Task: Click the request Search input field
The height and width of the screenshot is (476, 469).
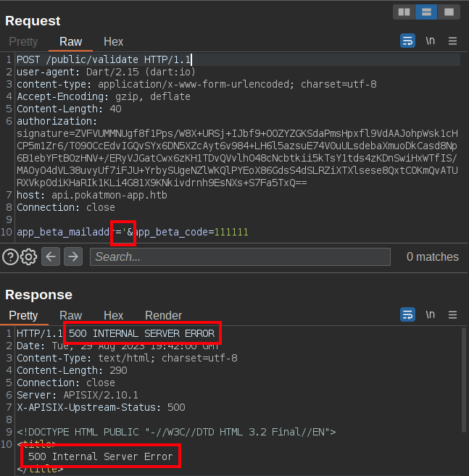Action: point(239,256)
